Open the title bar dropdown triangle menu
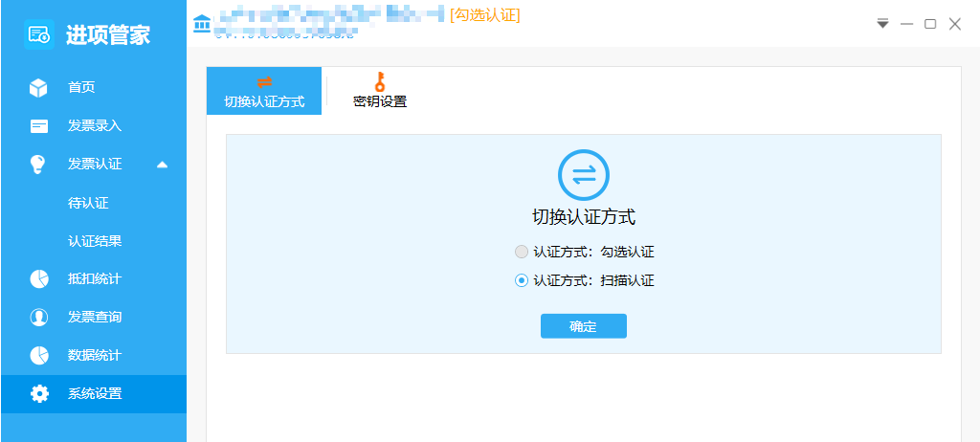The image size is (980, 442). tap(882, 24)
